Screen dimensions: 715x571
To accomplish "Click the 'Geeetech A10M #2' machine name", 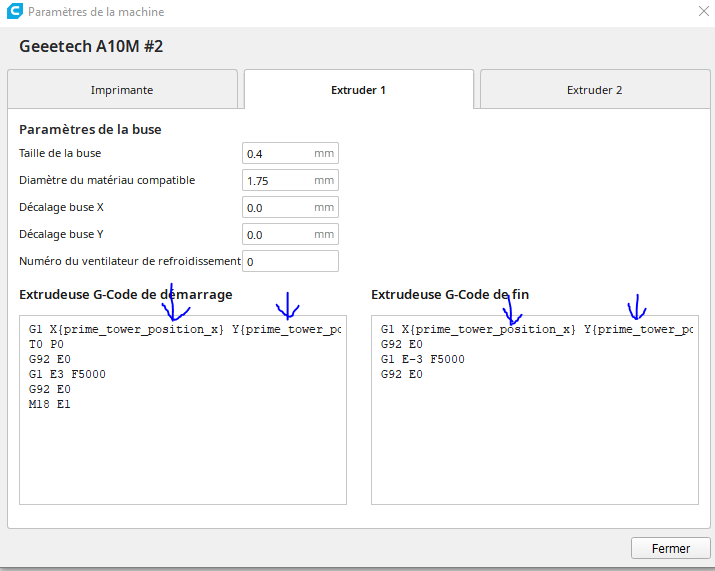I will pyautogui.click(x=91, y=46).
